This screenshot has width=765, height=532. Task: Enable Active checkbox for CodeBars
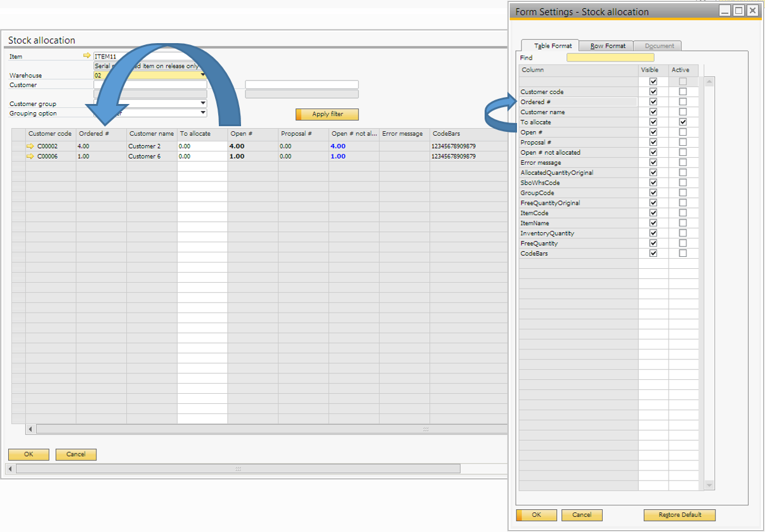(683, 254)
